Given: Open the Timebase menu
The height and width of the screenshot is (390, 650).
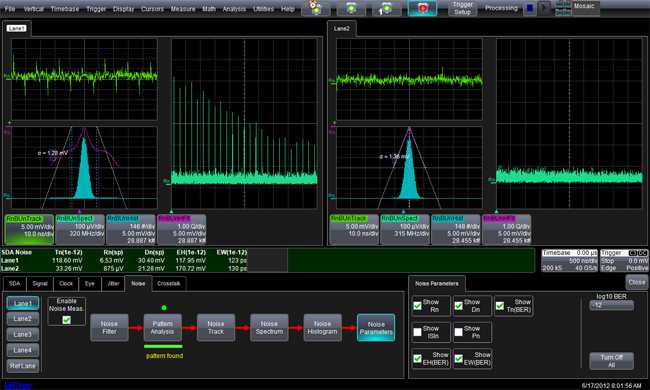Looking at the screenshot, I should tap(65, 9).
